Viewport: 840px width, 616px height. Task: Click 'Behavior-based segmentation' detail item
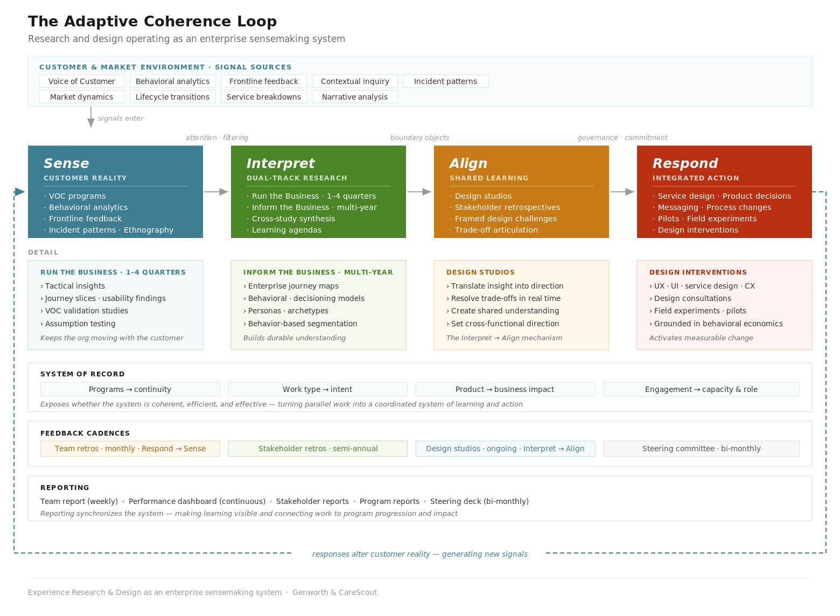pos(303,324)
